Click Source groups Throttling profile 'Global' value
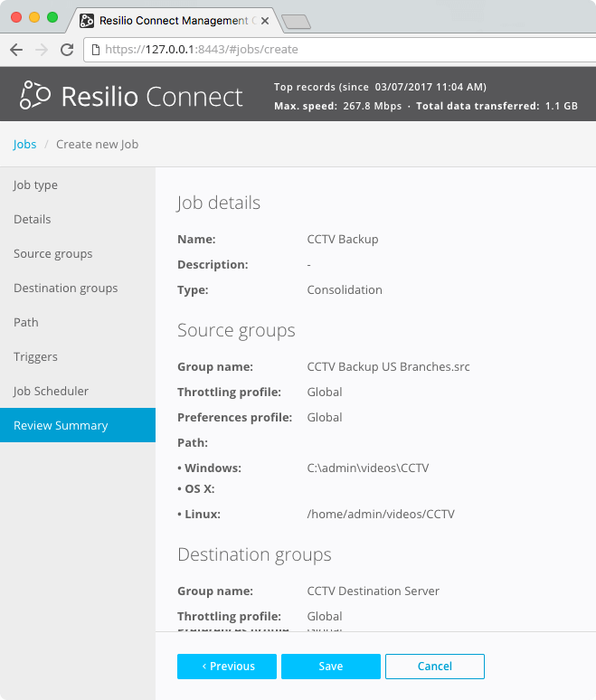This screenshot has height=700, width=596. pyautogui.click(x=325, y=392)
